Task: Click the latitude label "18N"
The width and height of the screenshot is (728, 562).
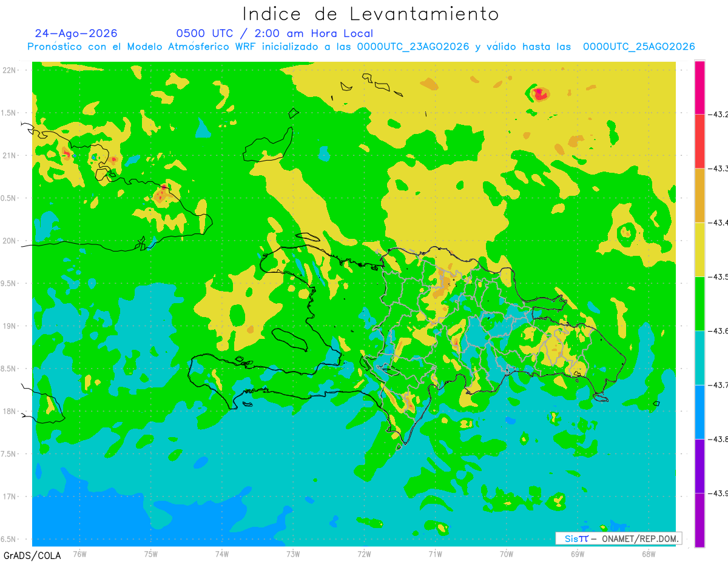Action: (10, 411)
